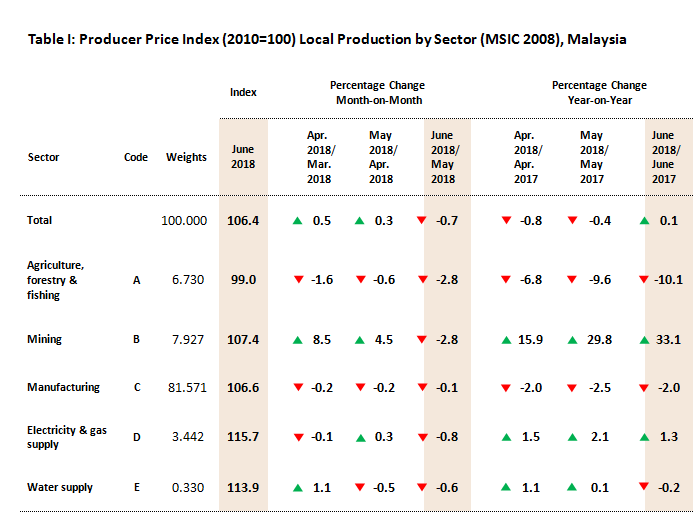Image resolution: width=699 pixels, height=524 pixels.
Task: Click the green arrow next to 2.1
Action: click(573, 437)
